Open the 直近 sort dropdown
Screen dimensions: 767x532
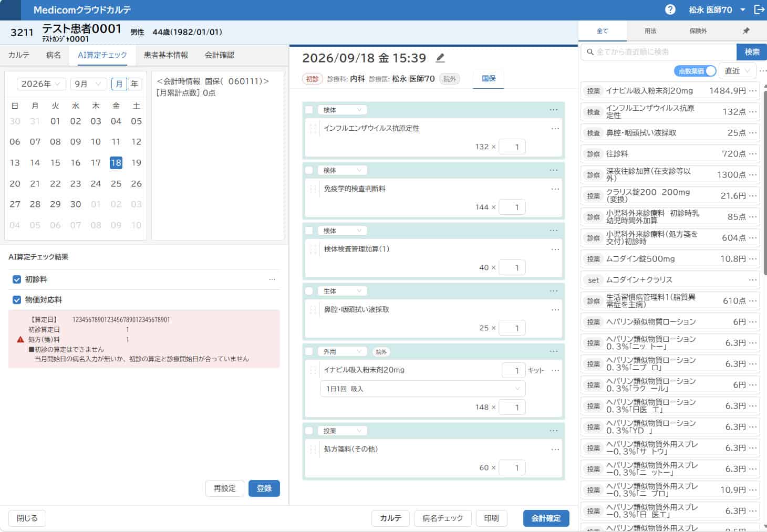[x=737, y=71]
